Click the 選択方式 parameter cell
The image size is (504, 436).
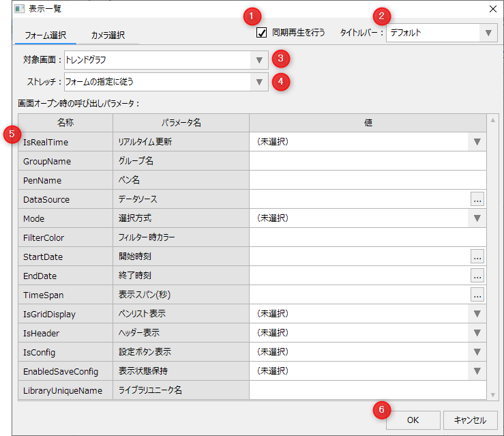pos(181,218)
